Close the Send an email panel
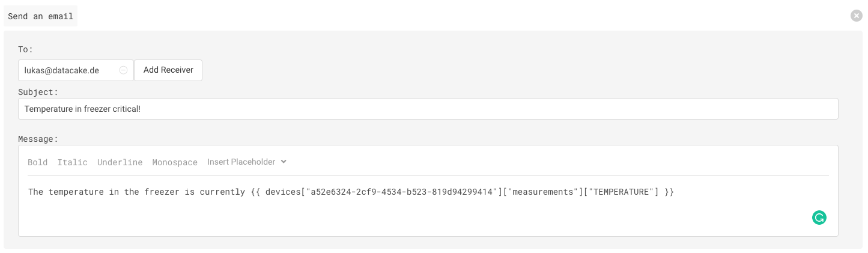Viewport: 868px width, 253px height. (857, 16)
